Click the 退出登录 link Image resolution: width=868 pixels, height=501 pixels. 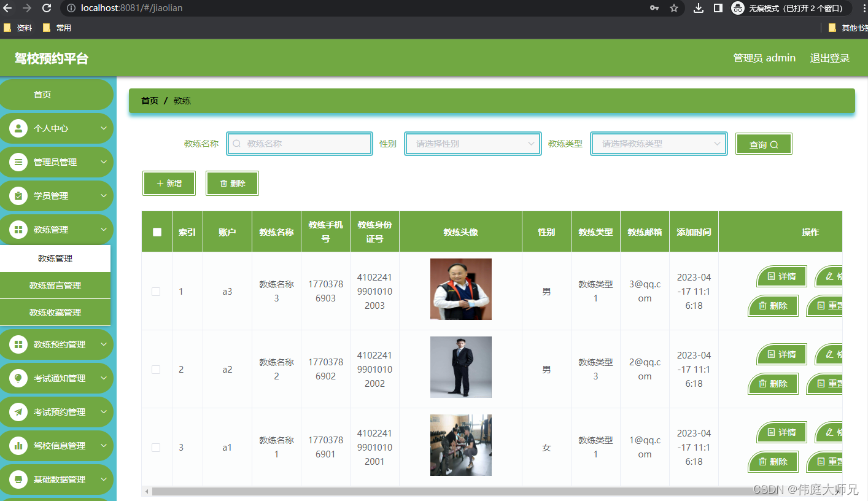pyautogui.click(x=829, y=57)
